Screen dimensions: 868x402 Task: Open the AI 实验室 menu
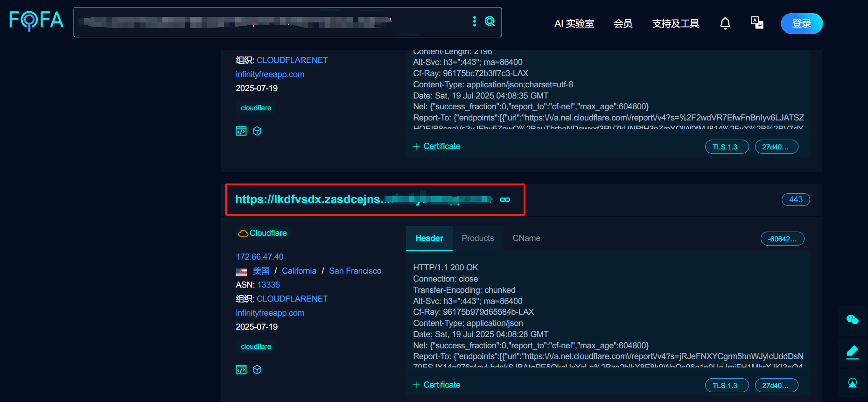click(574, 23)
